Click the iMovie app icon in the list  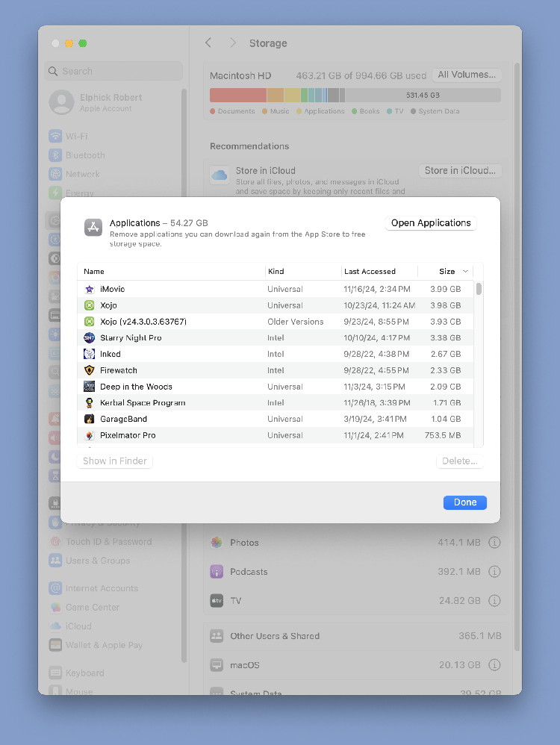pos(90,289)
